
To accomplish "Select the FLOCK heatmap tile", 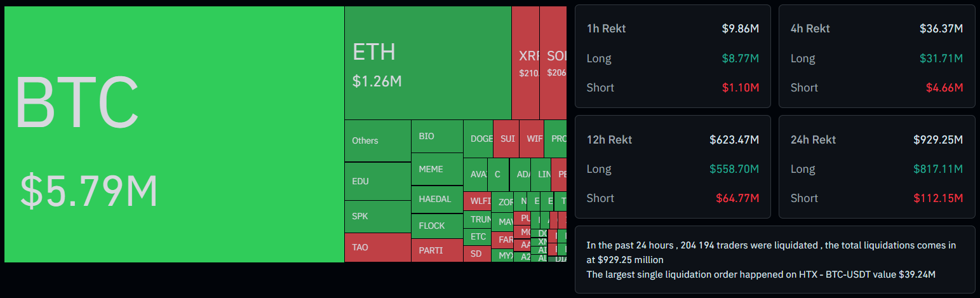I will click(x=437, y=226).
